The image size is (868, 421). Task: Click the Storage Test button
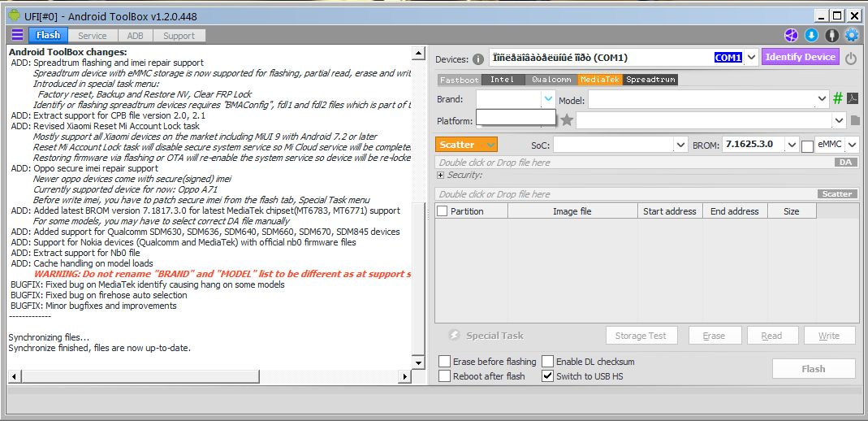coord(640,336)
